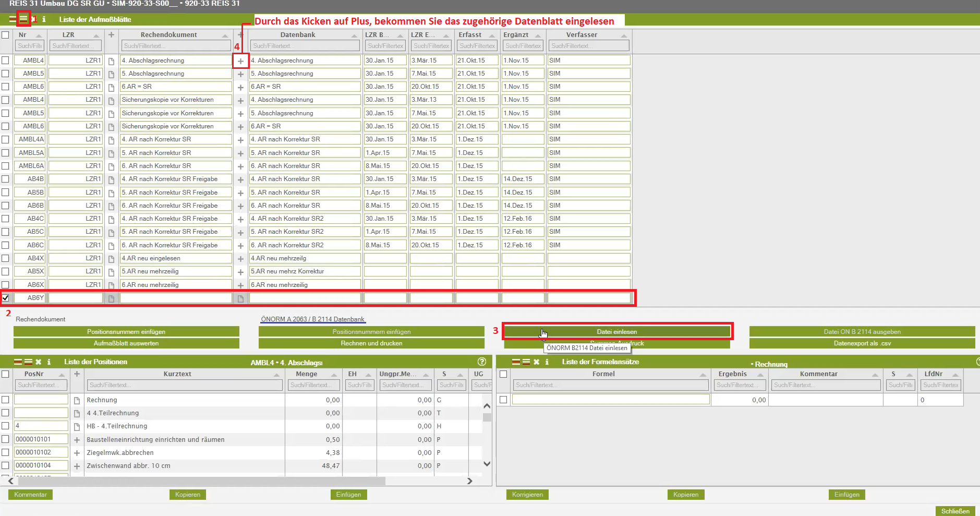Click the info icon in Liste der Positionen header
This screenshot has height=516, width=980.
49,362
